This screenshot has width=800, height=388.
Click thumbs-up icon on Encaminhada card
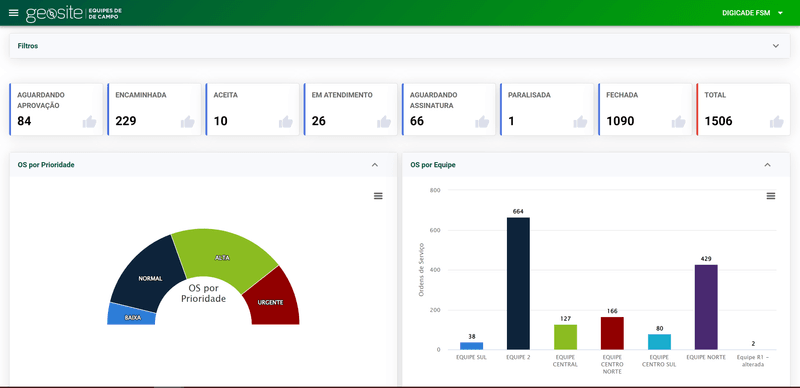tap(188, 122)
